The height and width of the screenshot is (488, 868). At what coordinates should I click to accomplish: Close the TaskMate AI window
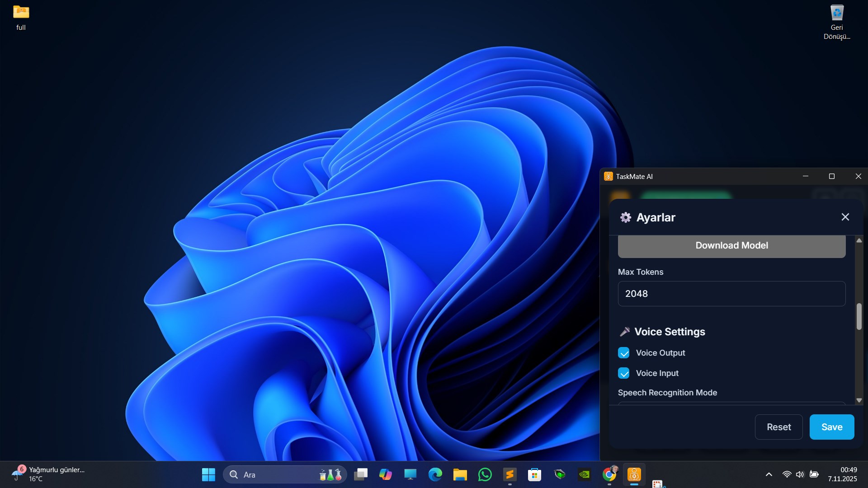coord(858,176)
